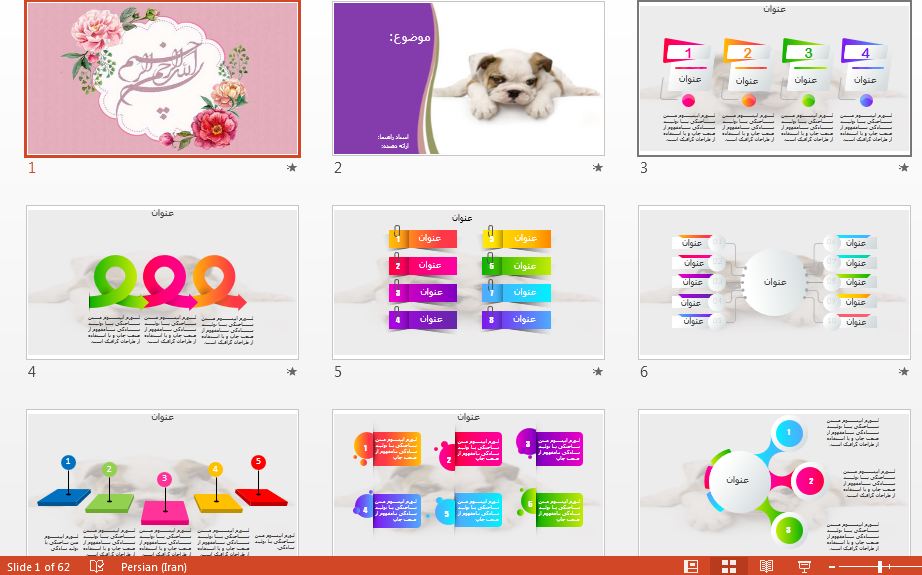Click the animation star under slide 3
Screen dimensions: 922x575
904,168
